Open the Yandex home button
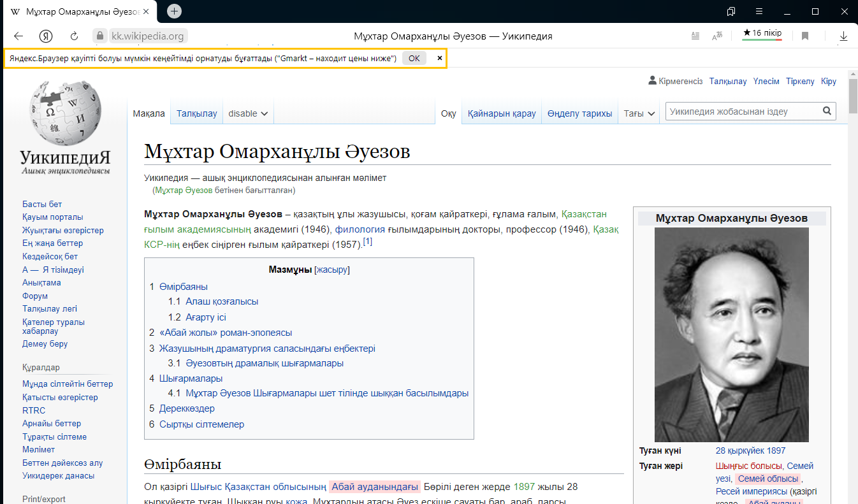The height and width of the screenshot is (504, 858). click(x=46, y=36)
